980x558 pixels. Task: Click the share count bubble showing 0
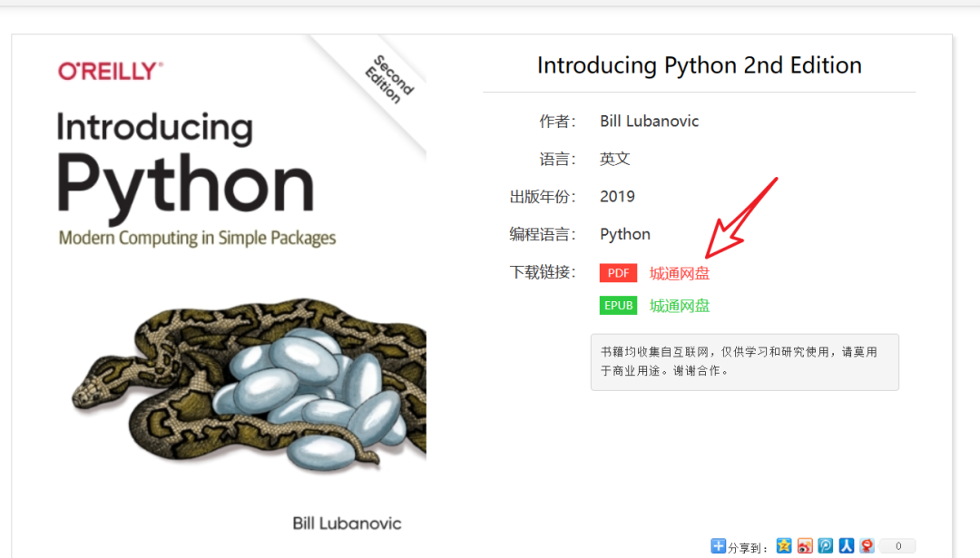coord(897,545)
